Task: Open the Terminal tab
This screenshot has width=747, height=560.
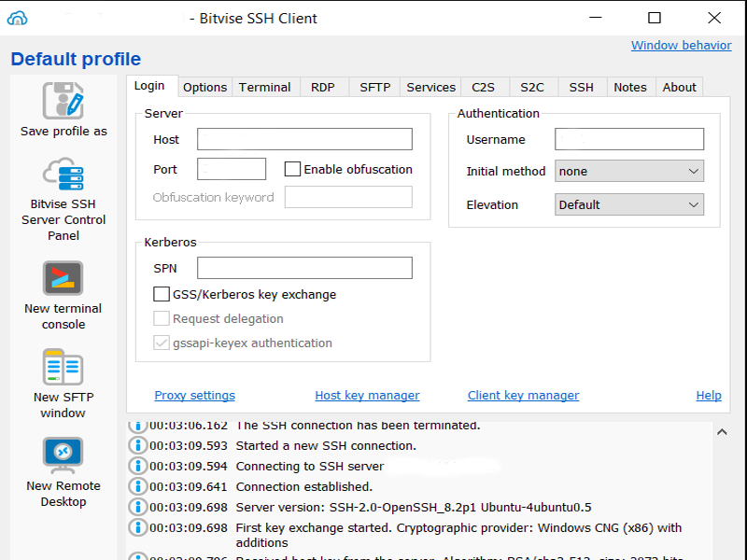Action: pyautogui.click(x=265, y=88)
